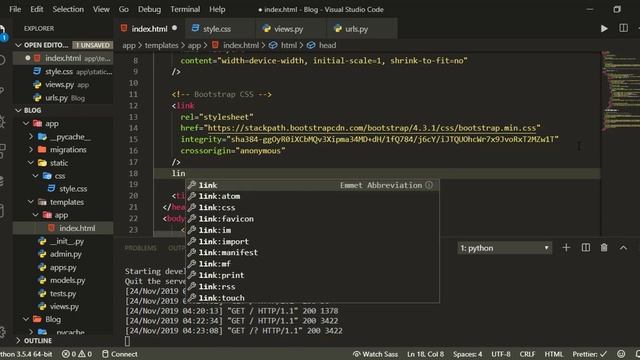Select the link:css Emmet suggestion
Image resolution: width=640 pixels, height=360 pixels.
(312, 208)
